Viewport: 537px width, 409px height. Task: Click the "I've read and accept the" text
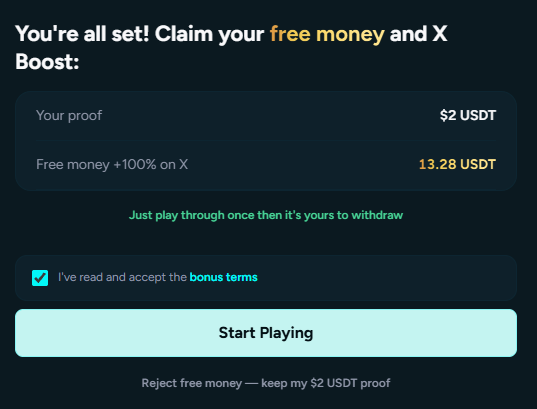point(122,277)
